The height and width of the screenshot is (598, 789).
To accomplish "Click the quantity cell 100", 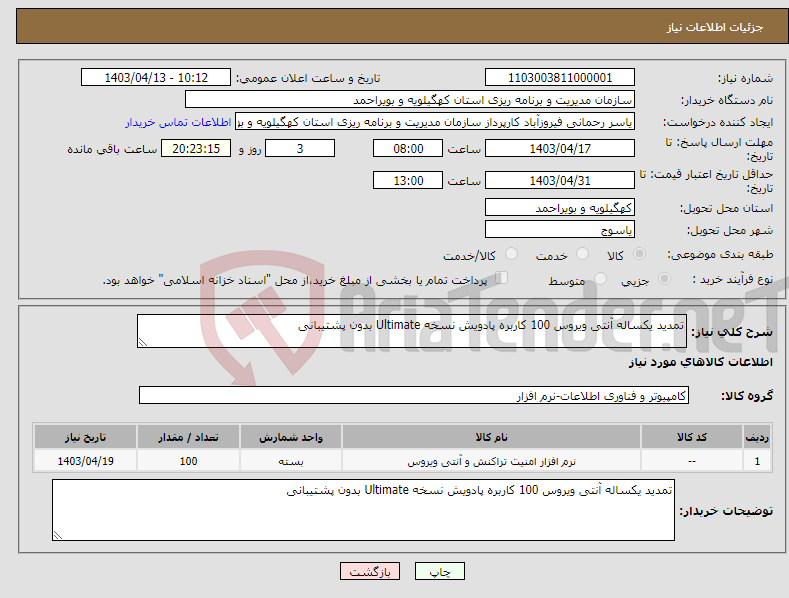I will pos(188,461).
